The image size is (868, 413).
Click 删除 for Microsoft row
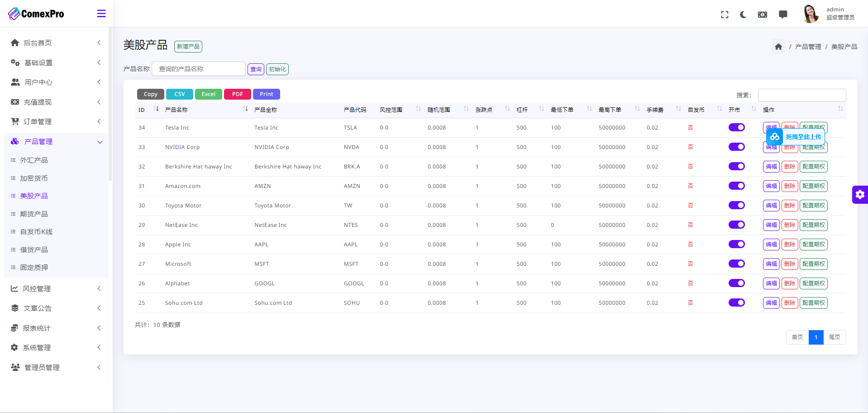click(x=790, y=264)
